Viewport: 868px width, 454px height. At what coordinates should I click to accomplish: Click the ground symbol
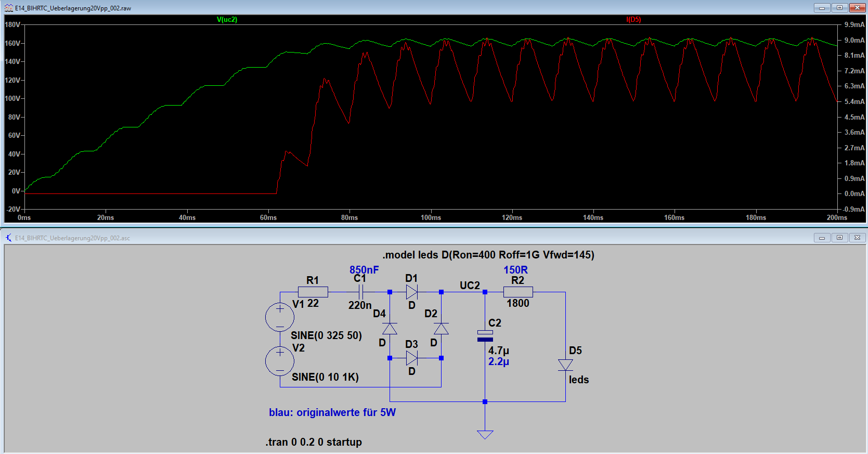pyautogui.click(x=485, y=434)
